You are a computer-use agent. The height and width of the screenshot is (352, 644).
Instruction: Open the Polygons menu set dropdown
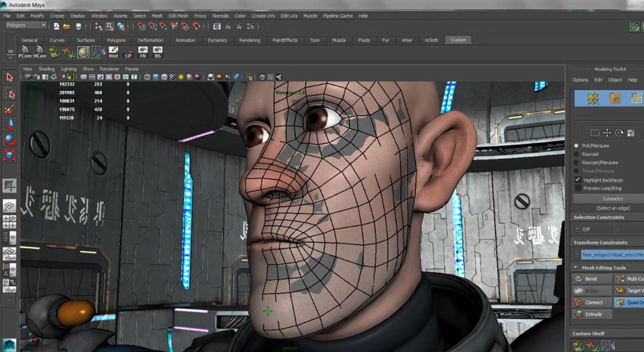(24, 25)
